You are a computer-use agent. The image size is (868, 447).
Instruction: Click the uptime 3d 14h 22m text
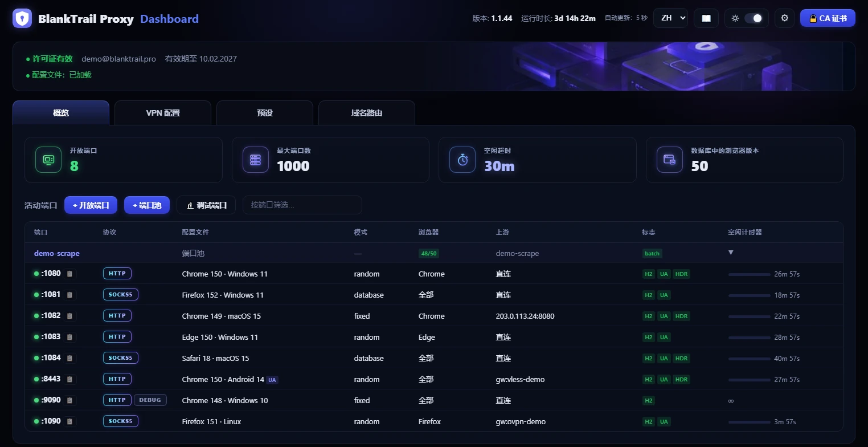click(x=575, y=18)
